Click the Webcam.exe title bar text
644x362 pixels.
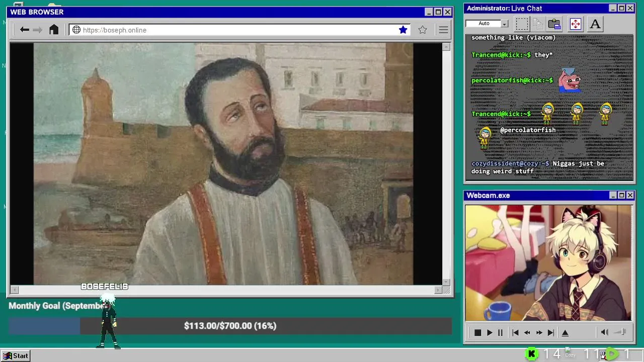488,195
